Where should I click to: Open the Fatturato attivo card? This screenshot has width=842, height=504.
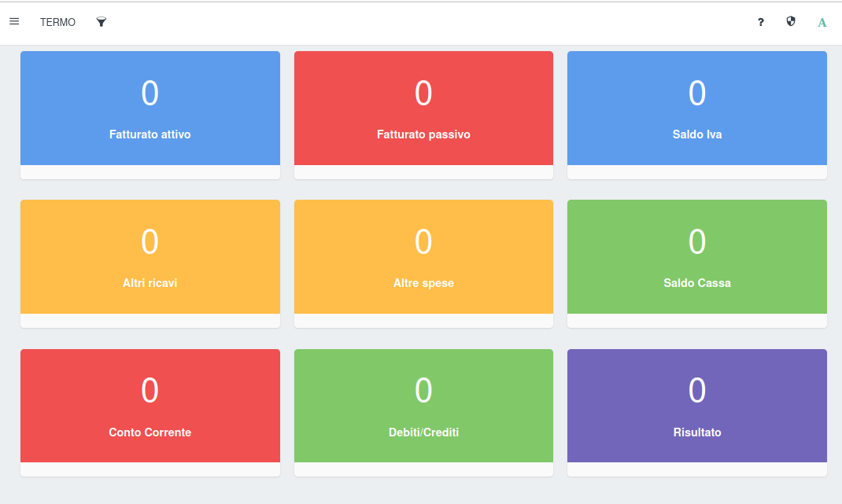pyautogui.click(x=150, y=109)
